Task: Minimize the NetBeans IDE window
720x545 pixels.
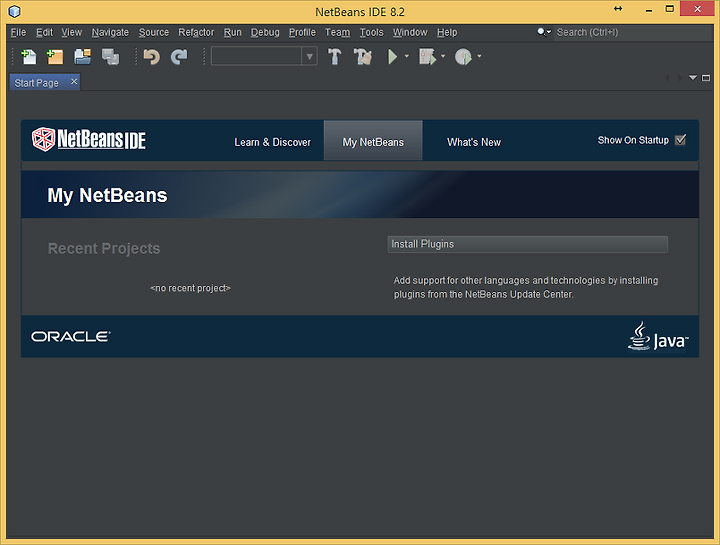Action: click(x=648, y=10)
